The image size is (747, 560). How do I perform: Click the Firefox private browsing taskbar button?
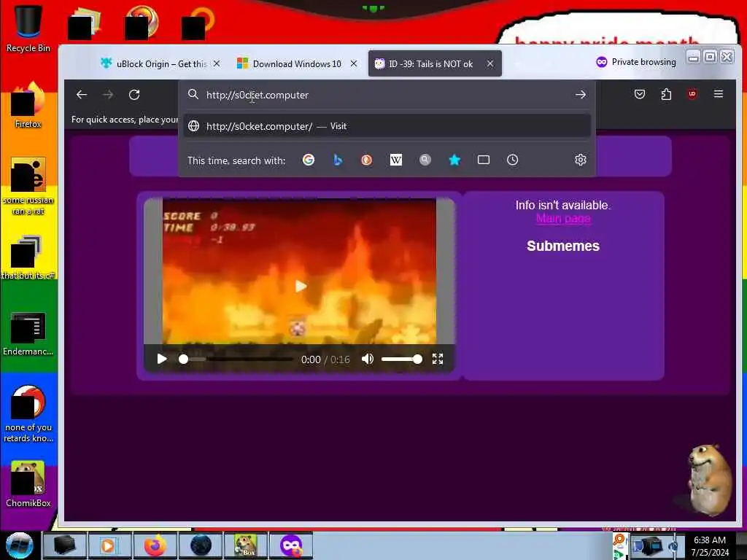291,545
